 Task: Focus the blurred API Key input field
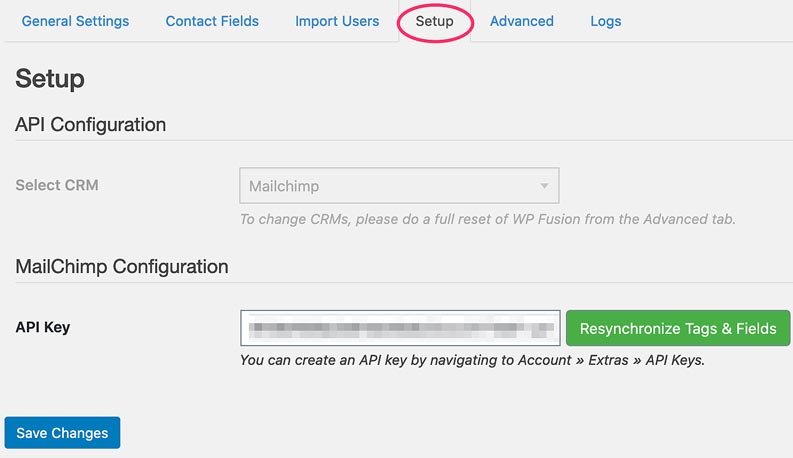tap(400, 327)
